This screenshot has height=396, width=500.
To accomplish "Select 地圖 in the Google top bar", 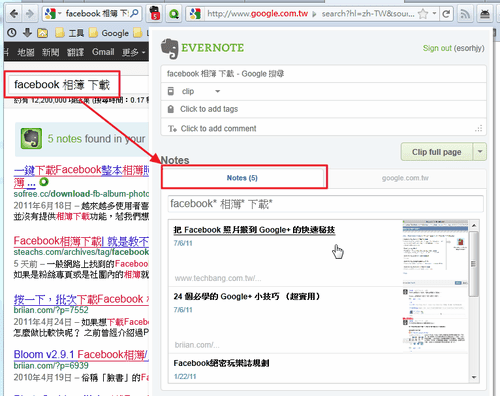I will click(x=26, y=52).
